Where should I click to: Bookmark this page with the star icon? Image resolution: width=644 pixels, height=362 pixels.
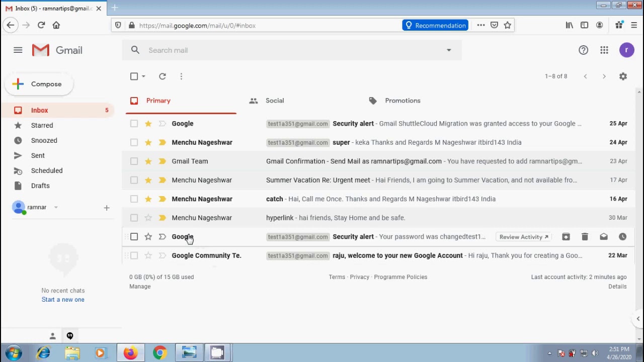tap(508, 25)
